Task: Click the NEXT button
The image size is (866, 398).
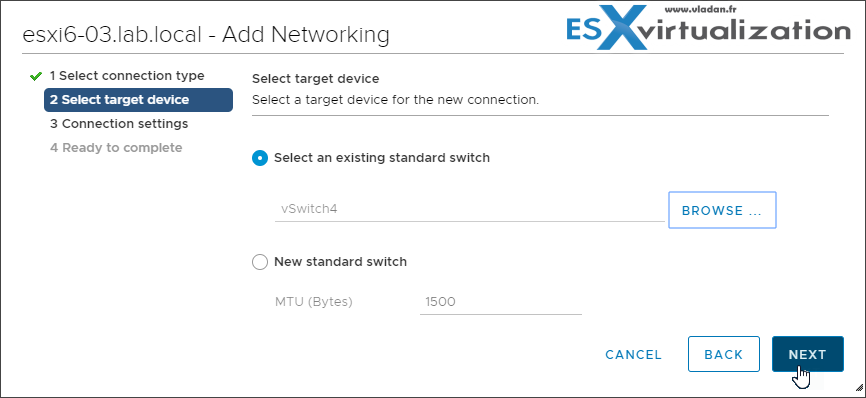Action: [x=807, y=354]
